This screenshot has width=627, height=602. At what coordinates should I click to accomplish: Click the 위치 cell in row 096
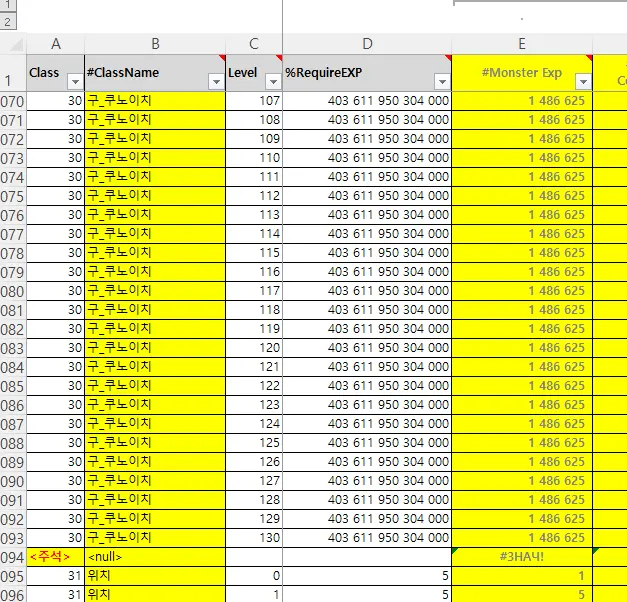tap(155, 594)
